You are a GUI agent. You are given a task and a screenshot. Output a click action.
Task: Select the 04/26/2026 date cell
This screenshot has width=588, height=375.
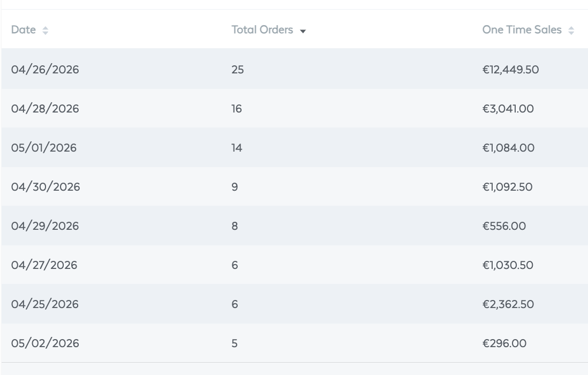(x=45, y=70)
